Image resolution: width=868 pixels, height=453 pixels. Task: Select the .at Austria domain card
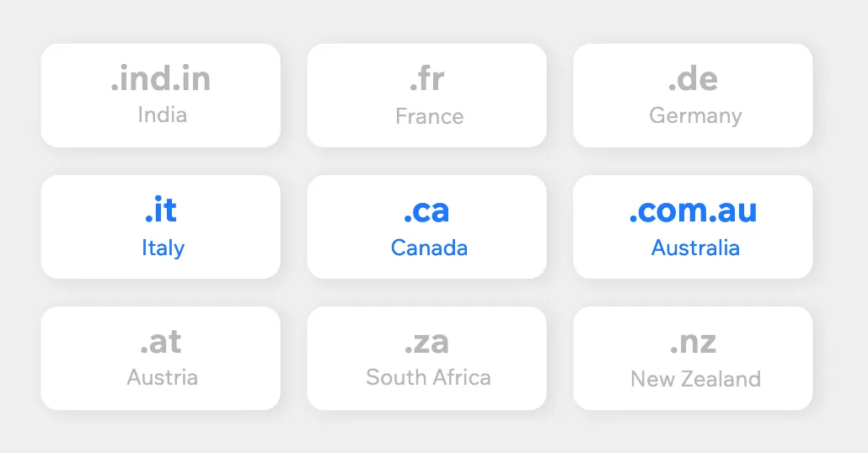(160, 358)
